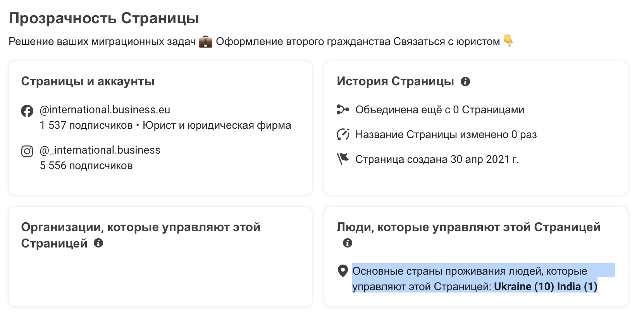This screenshot has height=315, width=644.
Task: Click Название Страницы изменено 0 раз
Action: 446,135
